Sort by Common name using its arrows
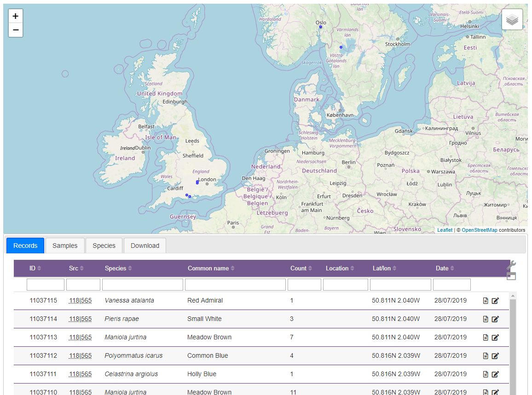 (x=232, y=268)
